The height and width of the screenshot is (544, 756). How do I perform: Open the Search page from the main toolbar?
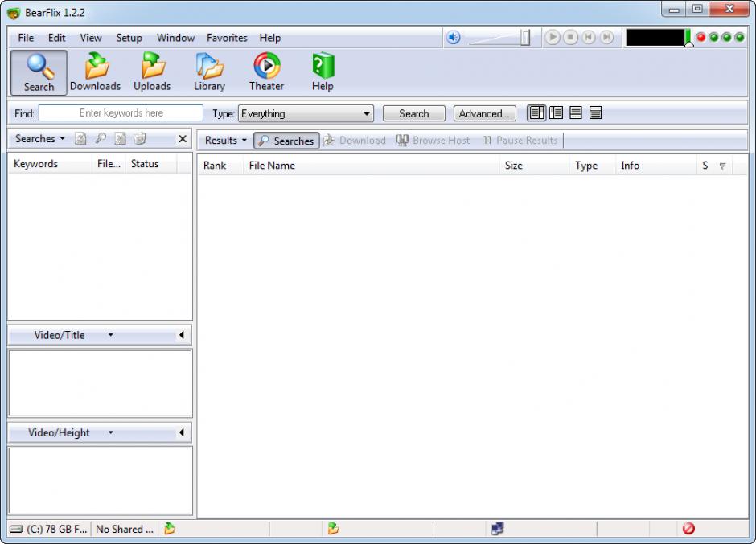click(39, 73)
